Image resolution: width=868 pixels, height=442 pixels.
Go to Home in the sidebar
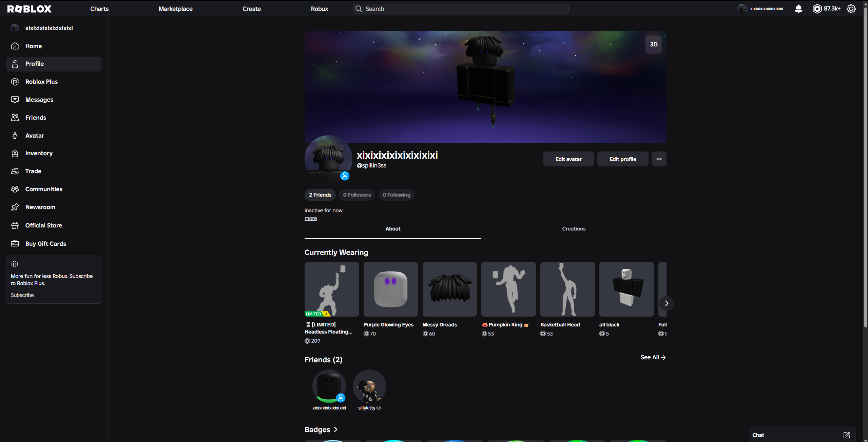pyautogui.click(x=54, y=46)
